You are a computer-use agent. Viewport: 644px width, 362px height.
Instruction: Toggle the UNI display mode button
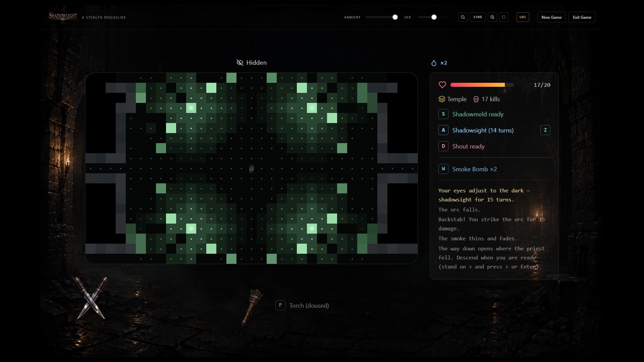523,17
